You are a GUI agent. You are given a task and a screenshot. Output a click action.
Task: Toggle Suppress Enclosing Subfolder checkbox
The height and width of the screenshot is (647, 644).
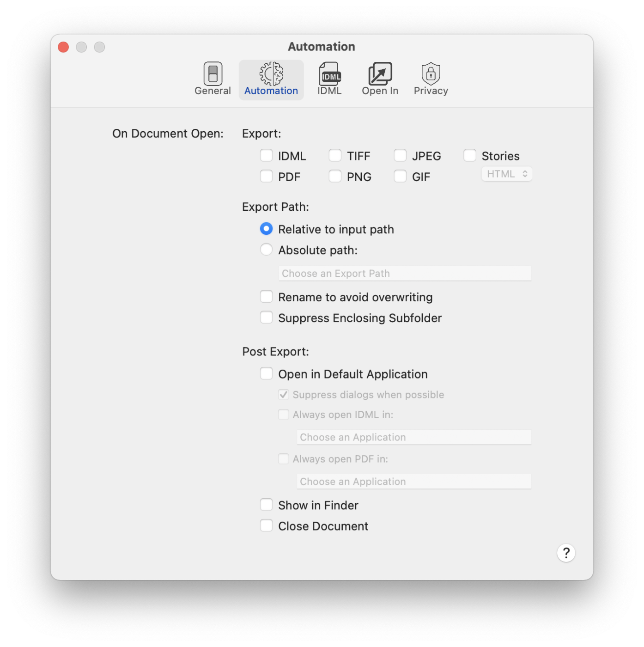[x=266, y=317]
